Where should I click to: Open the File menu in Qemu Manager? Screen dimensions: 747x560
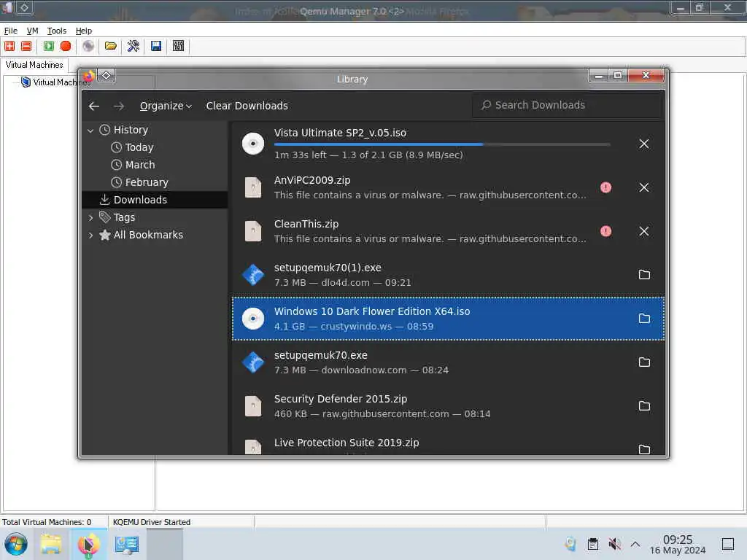tap(10, 31)
